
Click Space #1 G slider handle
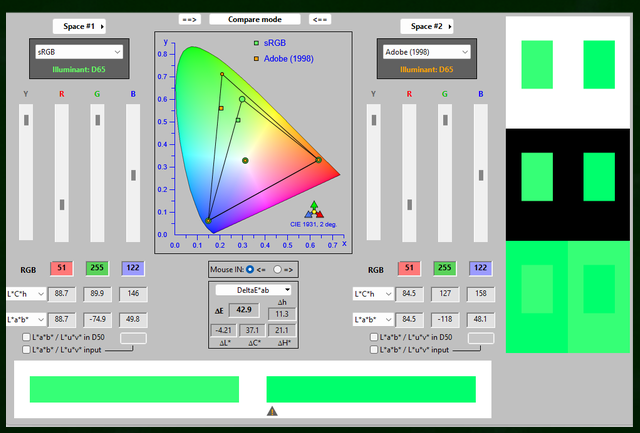click(98, 120)
